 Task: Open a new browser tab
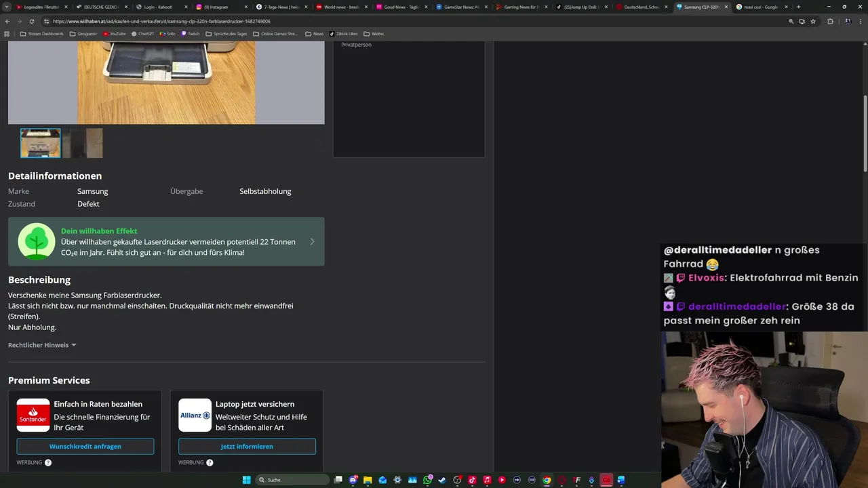798,7
